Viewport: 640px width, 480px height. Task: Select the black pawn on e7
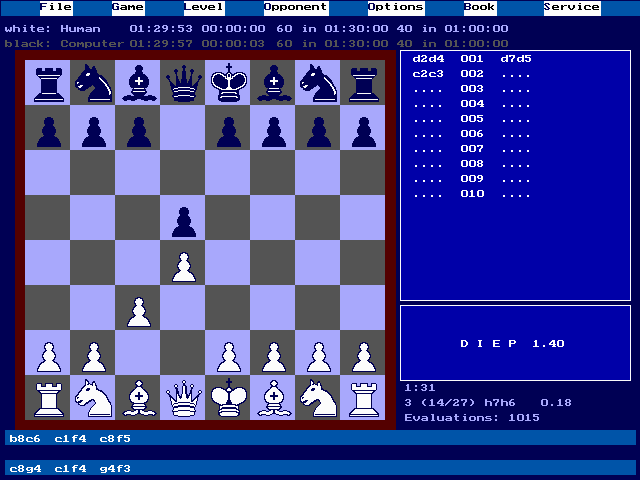click(x=229, y=132)
